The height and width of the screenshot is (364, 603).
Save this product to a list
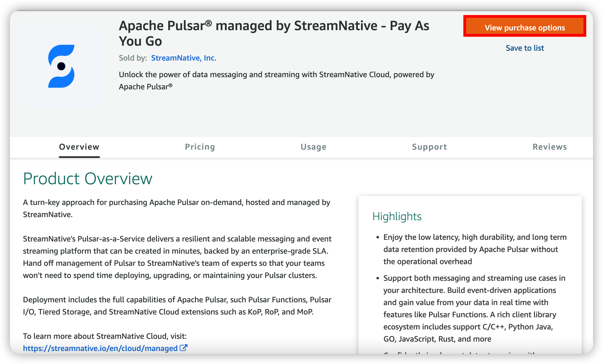[x=525, y=48]
